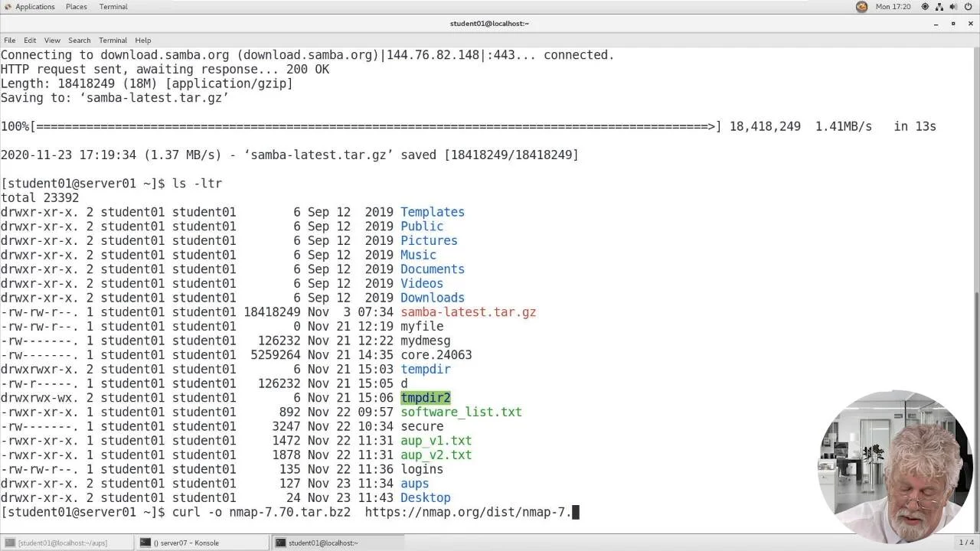Click the Music directory name
Viewport: 980px width, 551px height.
(418, 255)
